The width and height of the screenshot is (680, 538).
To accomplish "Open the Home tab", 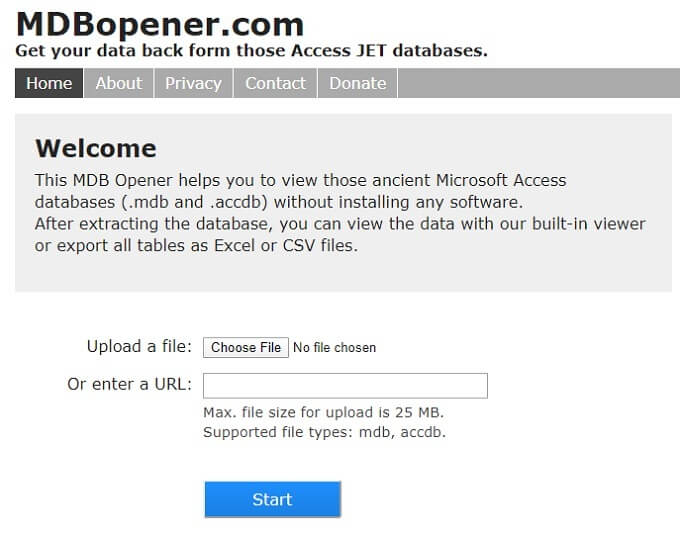I will coord(49,83).
